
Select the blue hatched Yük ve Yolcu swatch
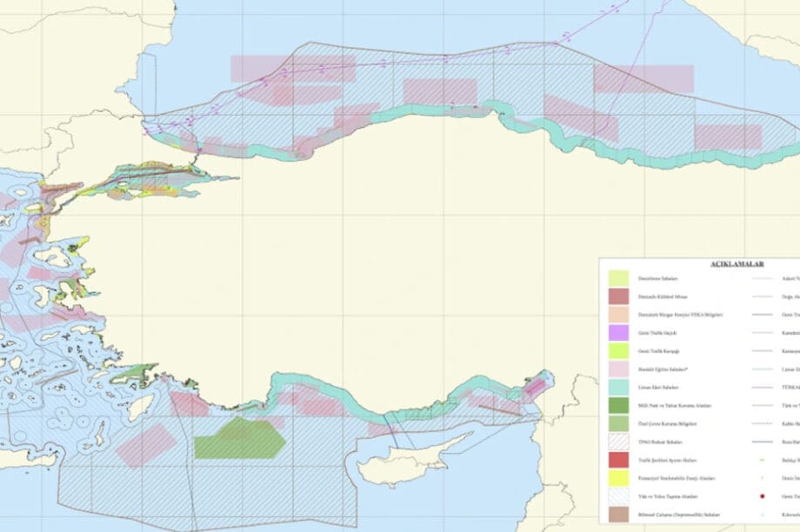click(x=618, y=496)
